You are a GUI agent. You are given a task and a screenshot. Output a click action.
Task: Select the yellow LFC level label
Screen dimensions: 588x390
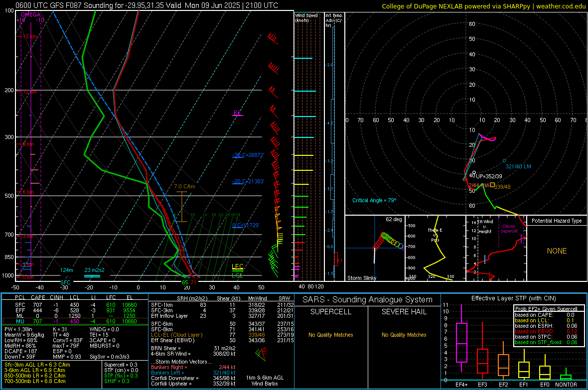[x=237, y=266]
